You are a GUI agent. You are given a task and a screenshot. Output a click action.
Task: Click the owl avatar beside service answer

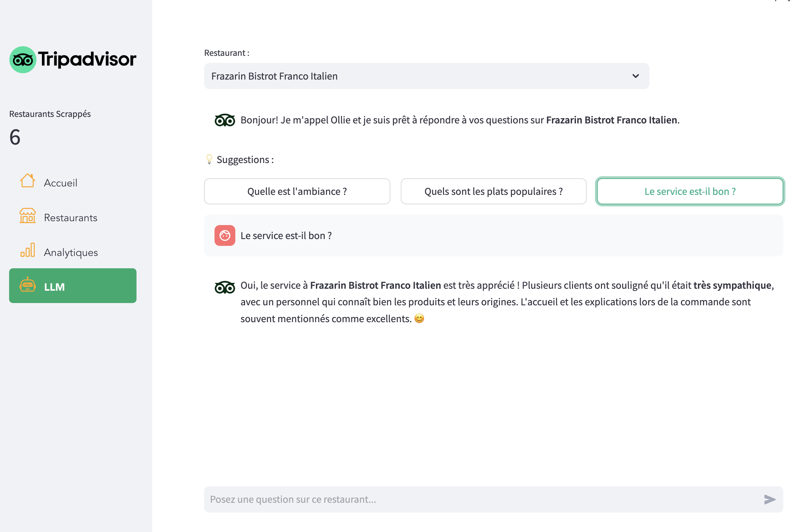(x=225, y=288)
